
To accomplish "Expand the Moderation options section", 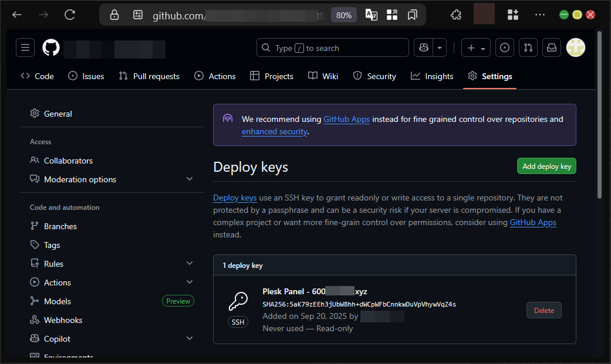I will pos(189,179).
